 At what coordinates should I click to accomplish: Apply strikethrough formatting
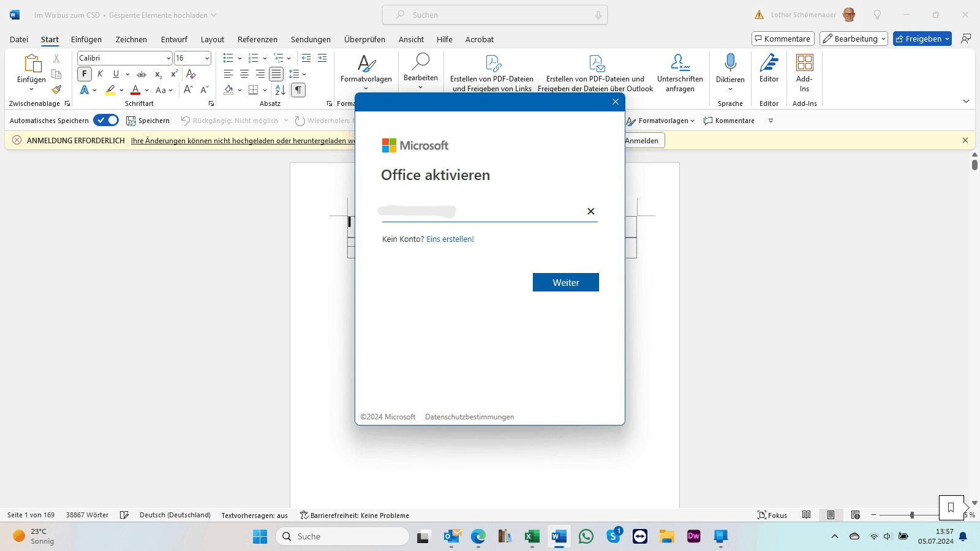point(141,74)
